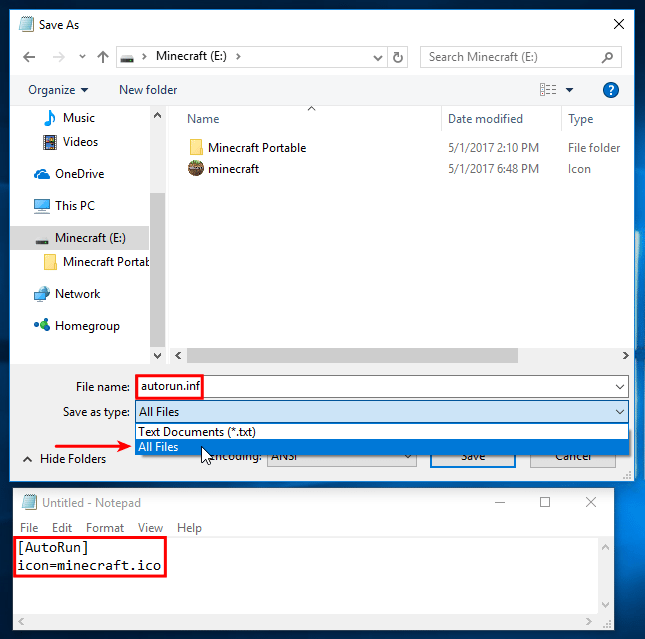645x639 pixels.
Task: Click the Save As title bar notepad icon
Action: pyautogui.click(x=26, y=24)
